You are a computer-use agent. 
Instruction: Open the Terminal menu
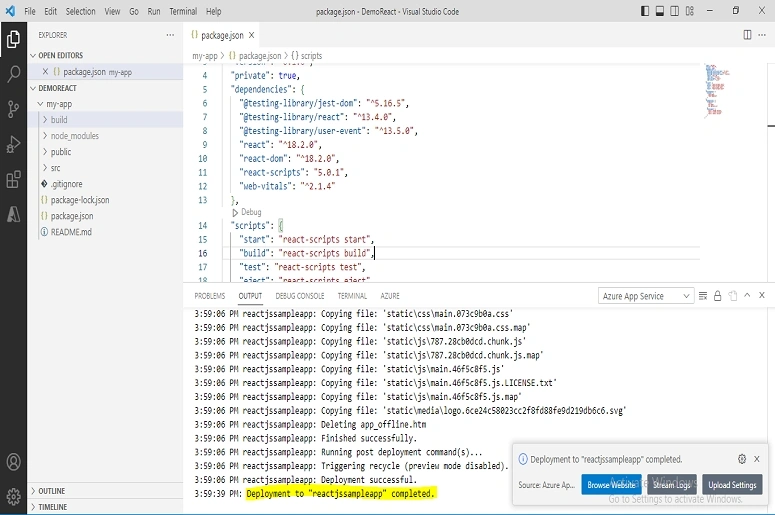click(x=183, y=11)
